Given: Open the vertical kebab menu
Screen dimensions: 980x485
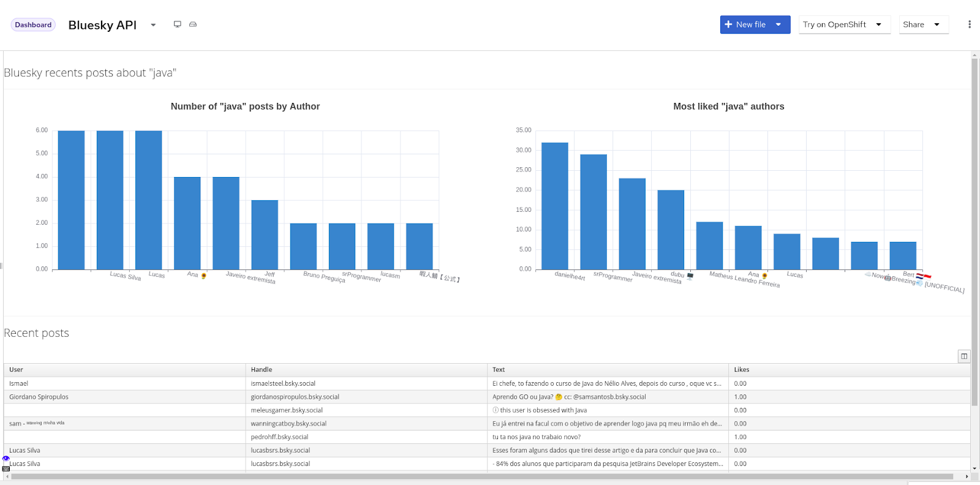Looking at the screenshot, I should [x=969, y=24].
